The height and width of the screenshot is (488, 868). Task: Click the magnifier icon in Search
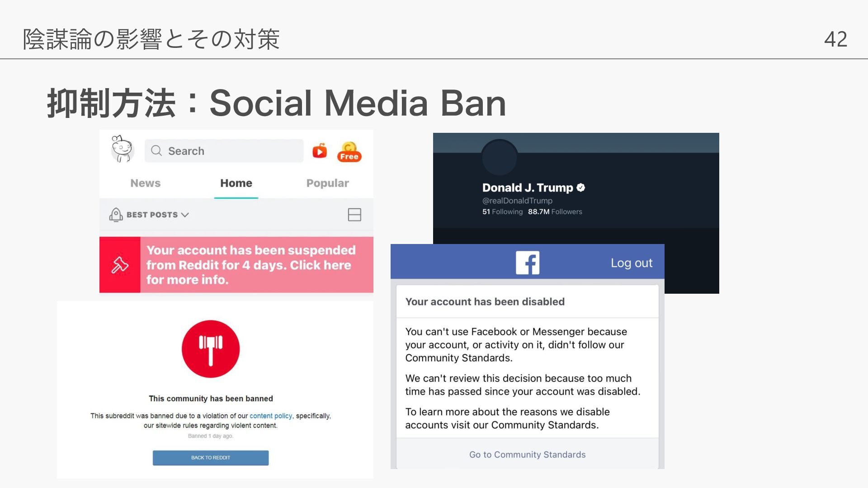pyautogui.click(x=156, y=151)
